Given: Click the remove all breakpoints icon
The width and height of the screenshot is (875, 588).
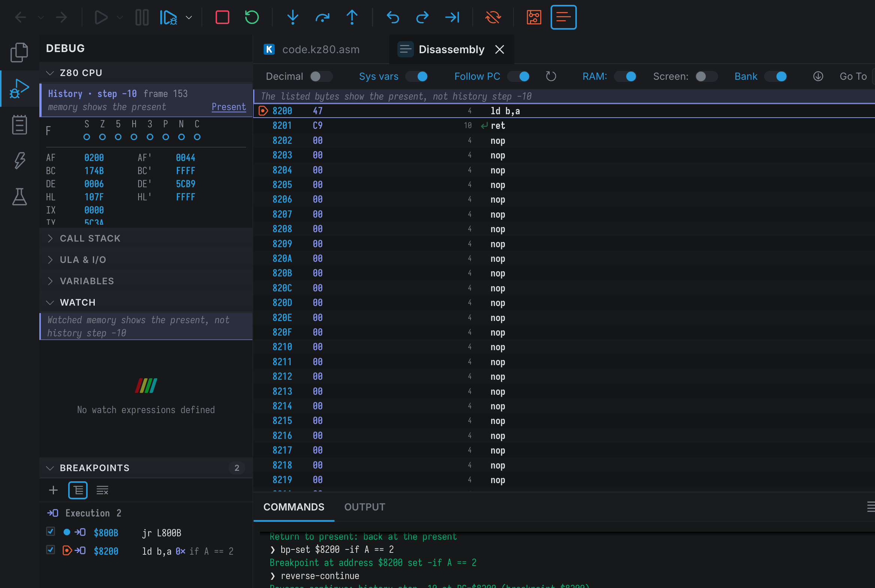Looking at the screenshot, I should [x=102, y=490].
